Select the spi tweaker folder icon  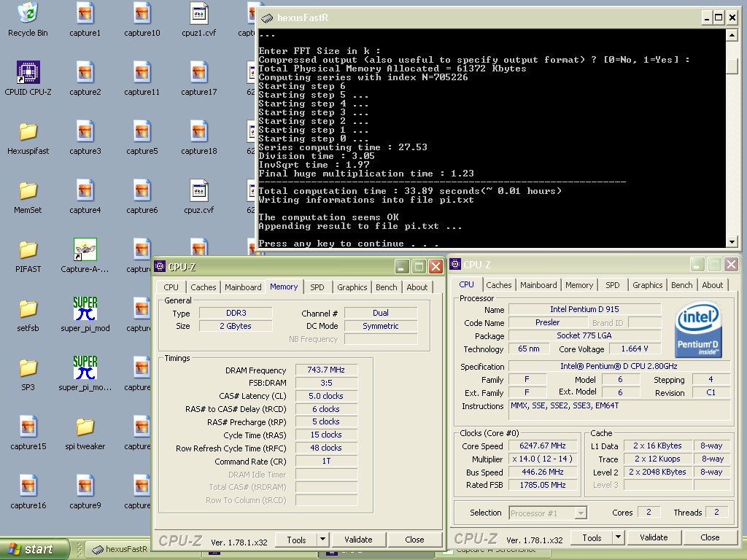pos(85,427)
